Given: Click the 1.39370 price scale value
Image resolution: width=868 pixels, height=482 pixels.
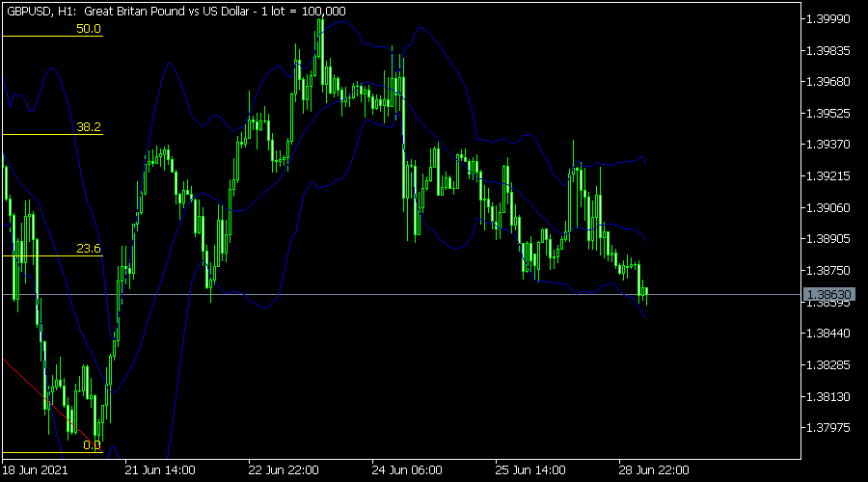Looking at the screenshot, I should (x=828, y=144).
